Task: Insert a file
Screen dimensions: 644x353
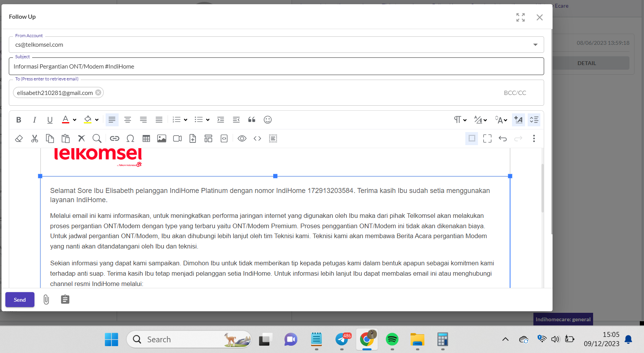Action: 192,139
